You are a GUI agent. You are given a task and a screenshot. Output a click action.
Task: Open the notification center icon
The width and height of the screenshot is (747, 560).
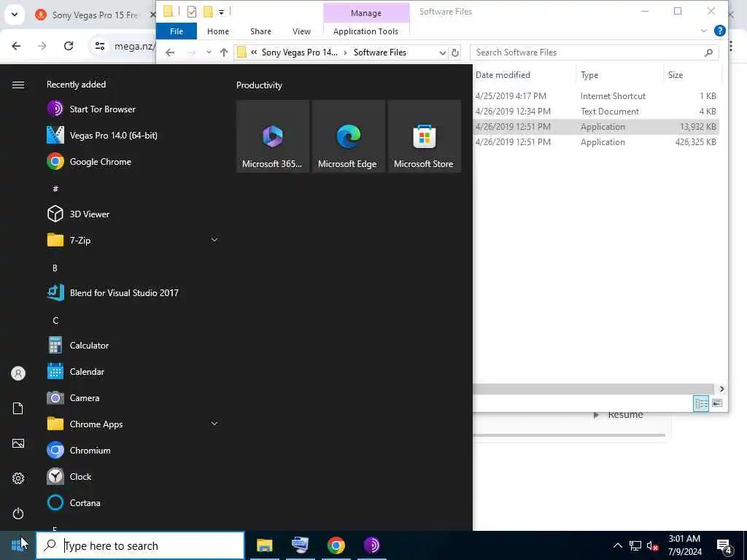tap(724, 547)
